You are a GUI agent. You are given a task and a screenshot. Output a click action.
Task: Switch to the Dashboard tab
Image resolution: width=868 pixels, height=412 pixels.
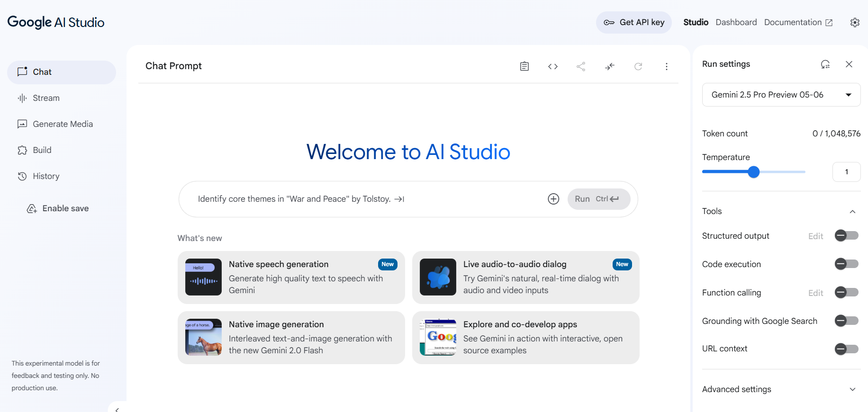pos(736,22)
